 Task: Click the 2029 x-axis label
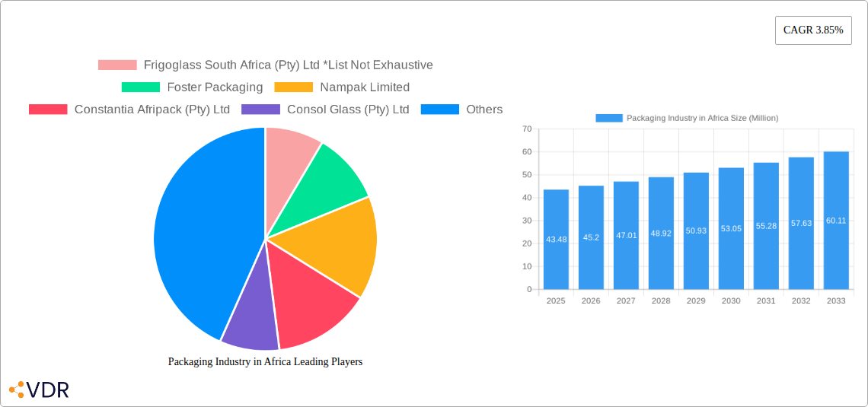pyautogui.click(x=697, y=300)
